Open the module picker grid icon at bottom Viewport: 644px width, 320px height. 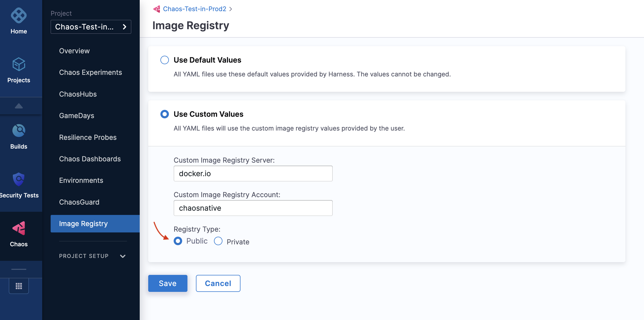[x=19, y=286]
